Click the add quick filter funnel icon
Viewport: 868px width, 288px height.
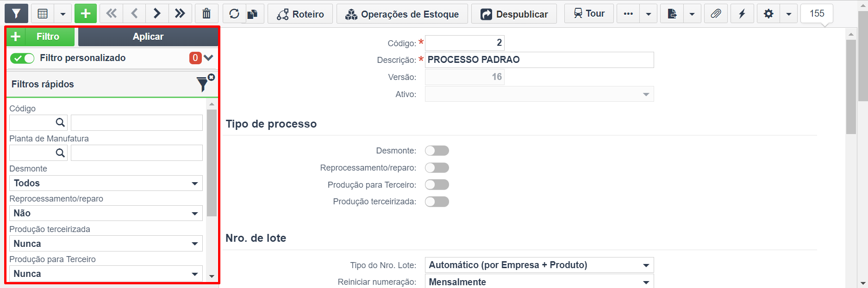click(205, 83)
